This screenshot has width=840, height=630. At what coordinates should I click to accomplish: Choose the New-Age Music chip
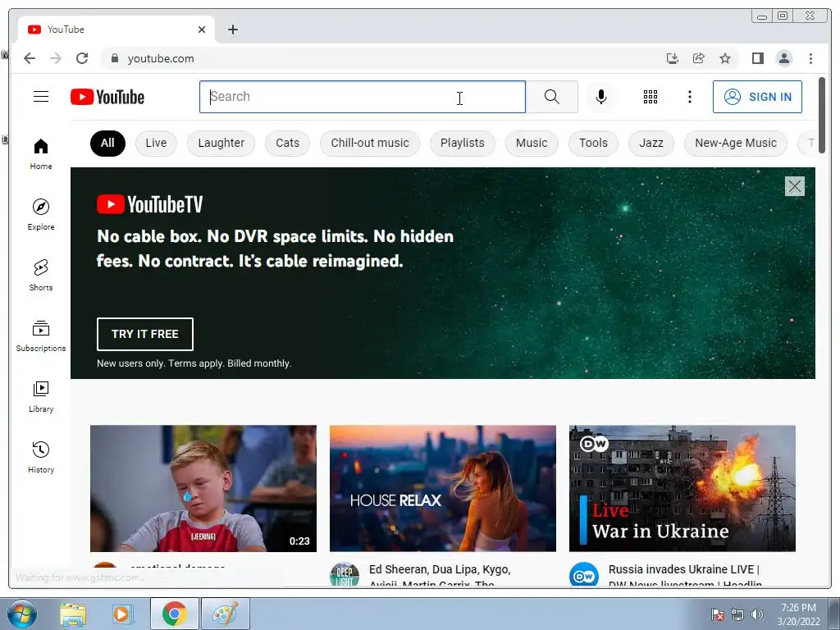click(736, 143)
